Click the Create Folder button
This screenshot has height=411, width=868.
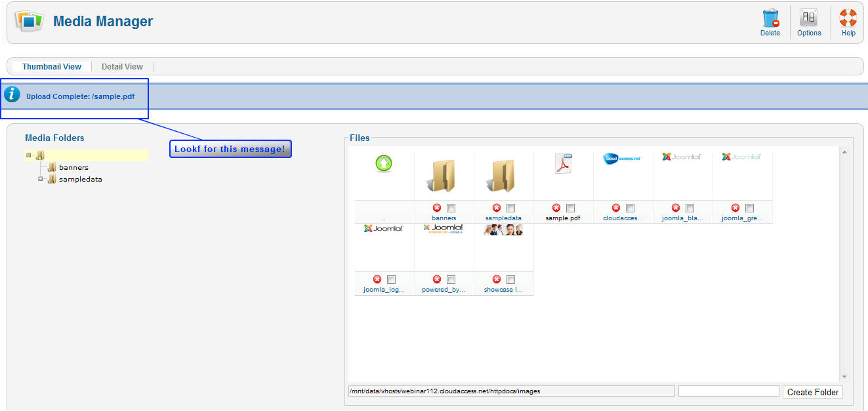click(813, 392)
